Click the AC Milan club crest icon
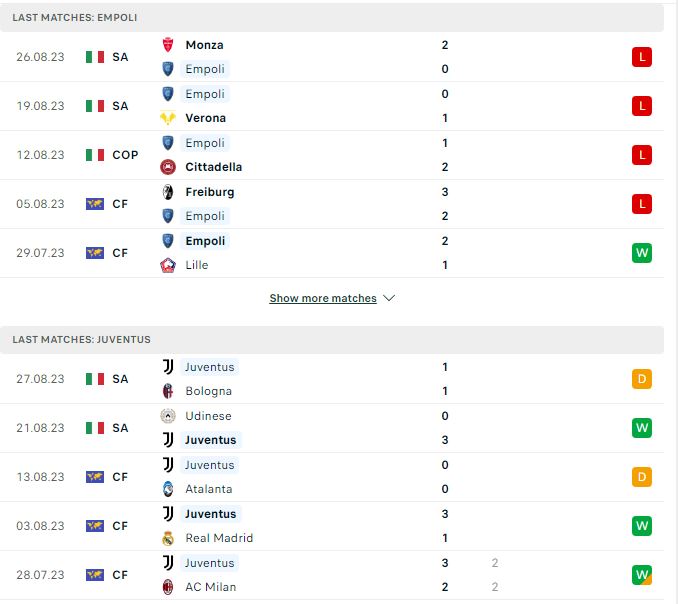 coord(168,587)
